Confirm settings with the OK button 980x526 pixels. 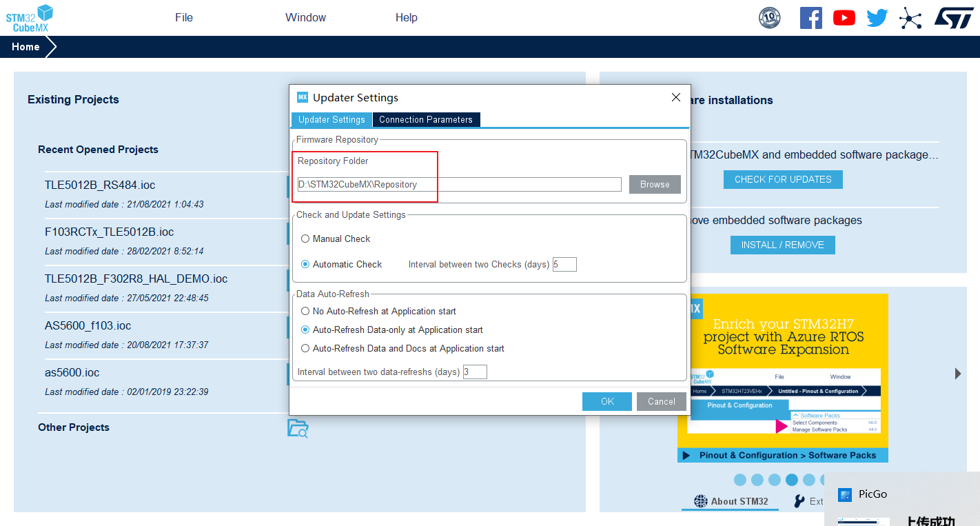(x=607, y=402)
